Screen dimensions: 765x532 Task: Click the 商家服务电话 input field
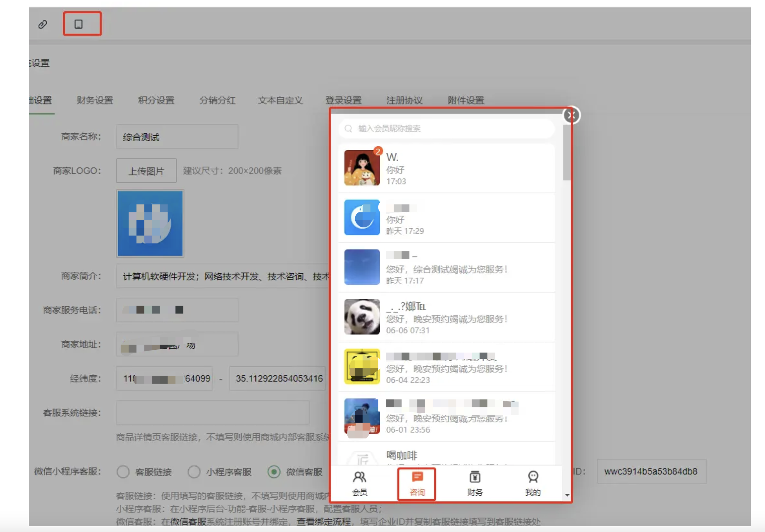pos(177,310)
